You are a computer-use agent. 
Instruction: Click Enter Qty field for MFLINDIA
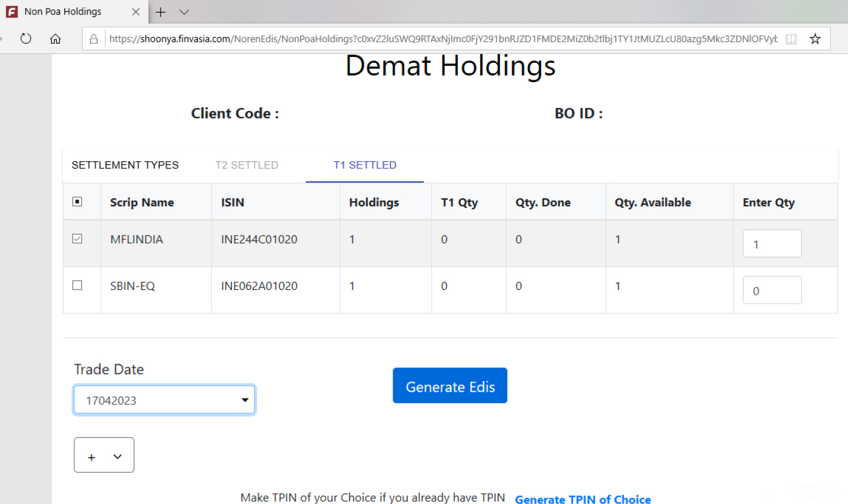pos(772,243)
